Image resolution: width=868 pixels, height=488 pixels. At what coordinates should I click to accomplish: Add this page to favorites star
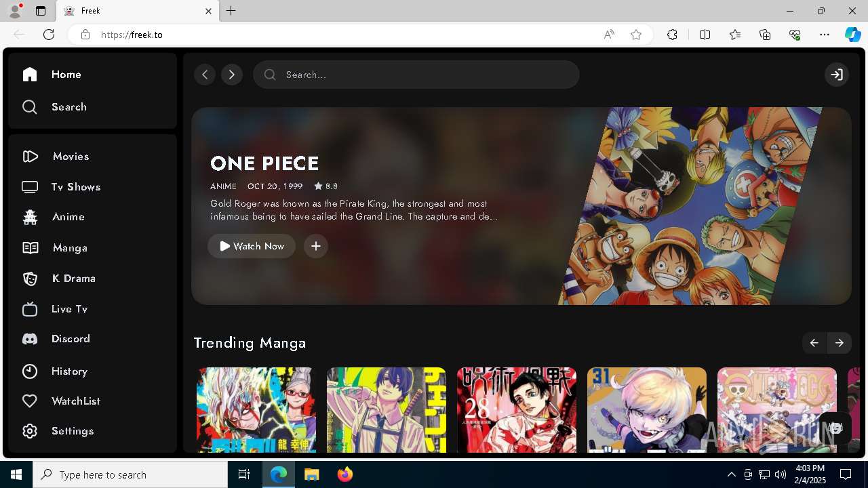636,35
